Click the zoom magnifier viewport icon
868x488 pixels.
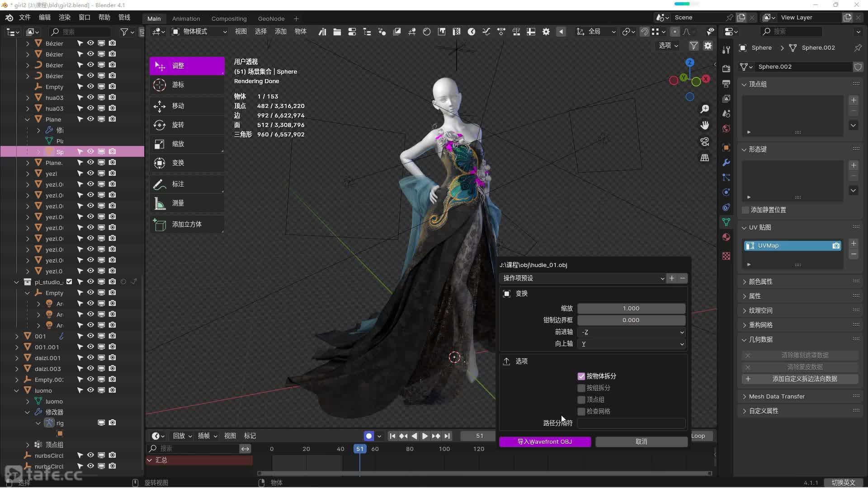(x=704, y=109)
